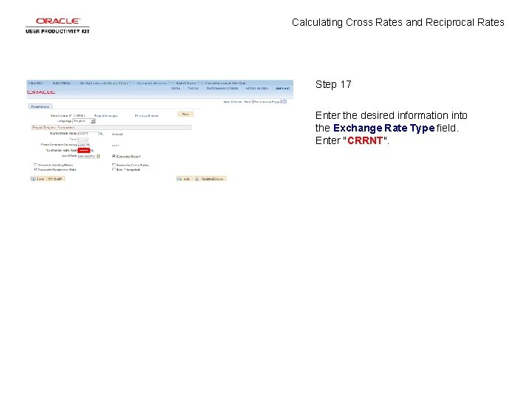Viewport: 532px width, 399px height.
Task: Open the Worklist link
Action: pyautogui.click(x=193, y=88)
